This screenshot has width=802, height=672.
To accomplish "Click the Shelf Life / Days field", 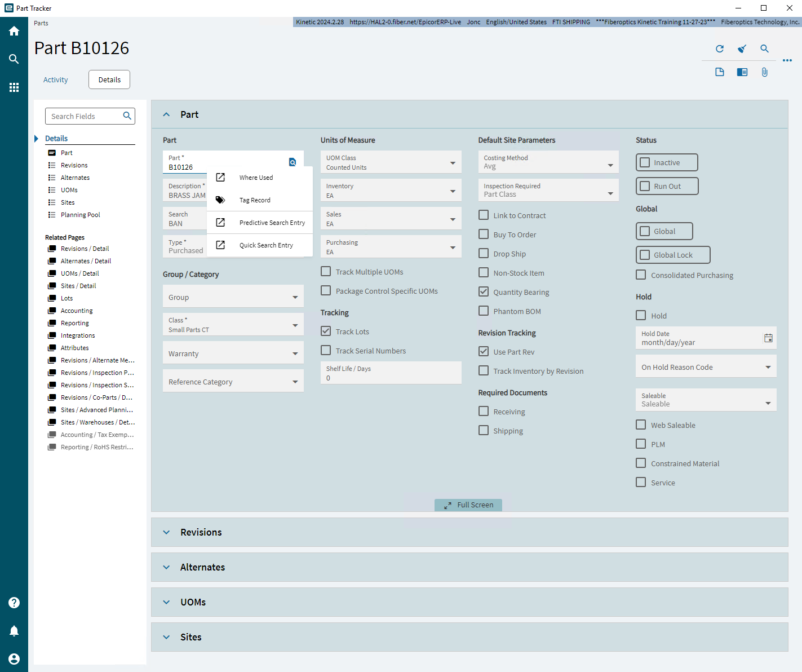I will coord(391,373).
